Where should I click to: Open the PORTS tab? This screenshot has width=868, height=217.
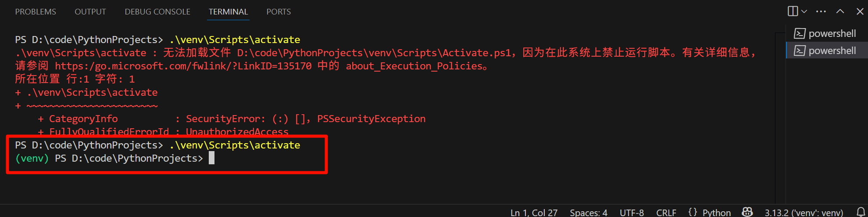(x=279, y=12)
